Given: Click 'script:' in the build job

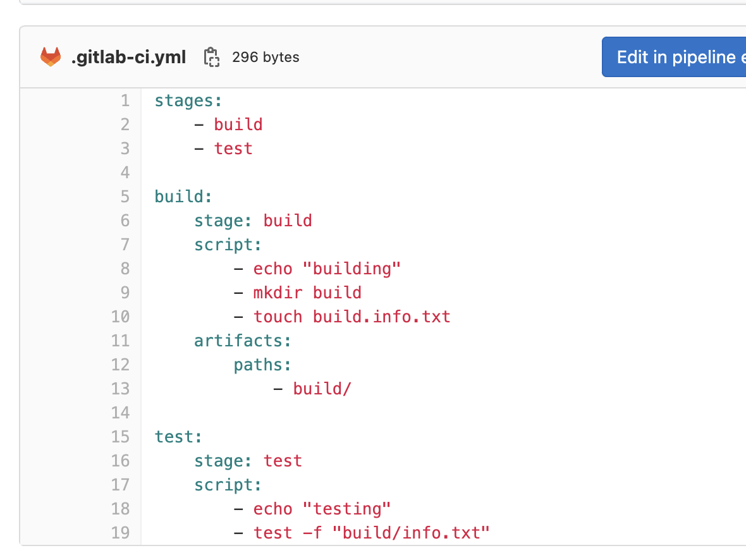Looking at the screenshot, I should click(228, 245).
